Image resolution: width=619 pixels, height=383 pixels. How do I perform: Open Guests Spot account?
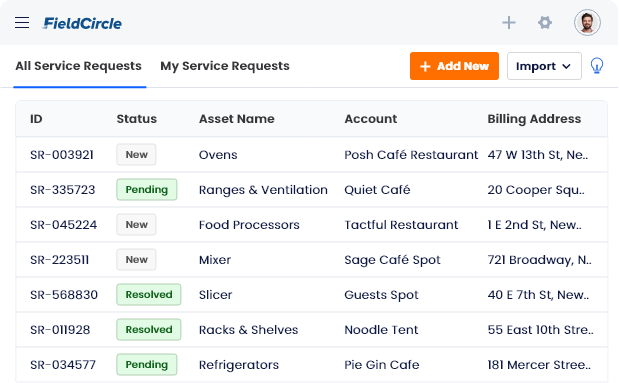coord(381,295)
